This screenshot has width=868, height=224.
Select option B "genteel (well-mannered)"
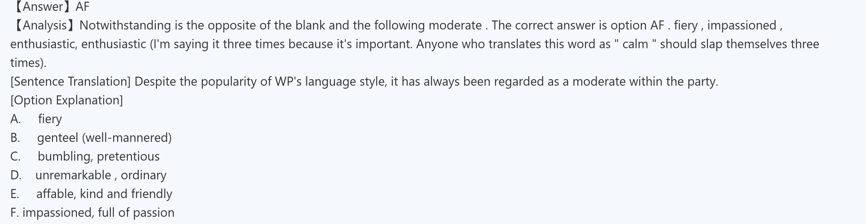pos(104,138)
